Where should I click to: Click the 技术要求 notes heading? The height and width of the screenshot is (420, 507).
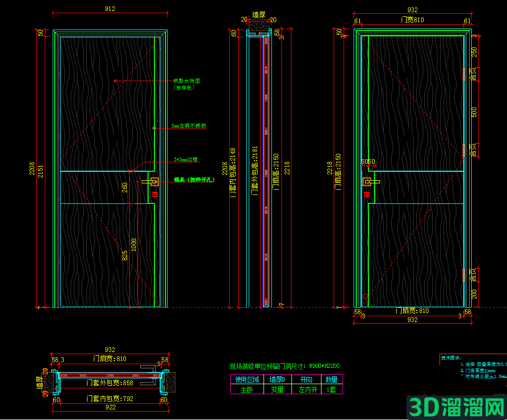(x=451, y=358)
